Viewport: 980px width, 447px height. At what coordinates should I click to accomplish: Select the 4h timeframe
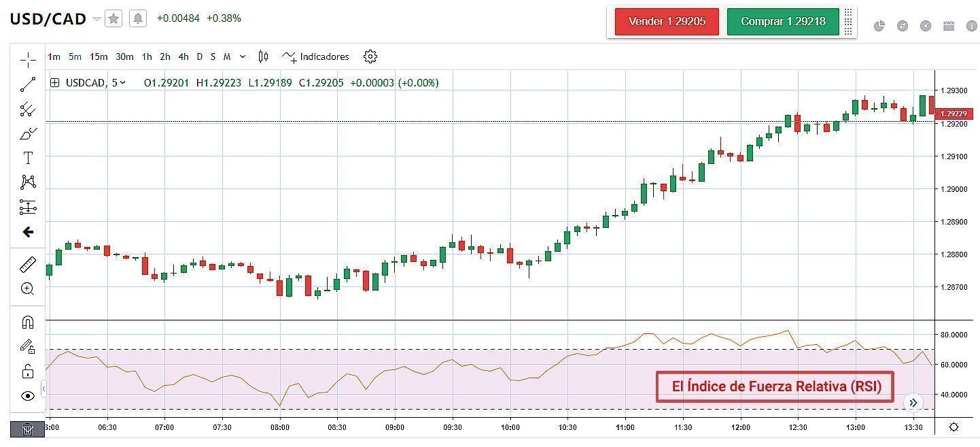183,56
